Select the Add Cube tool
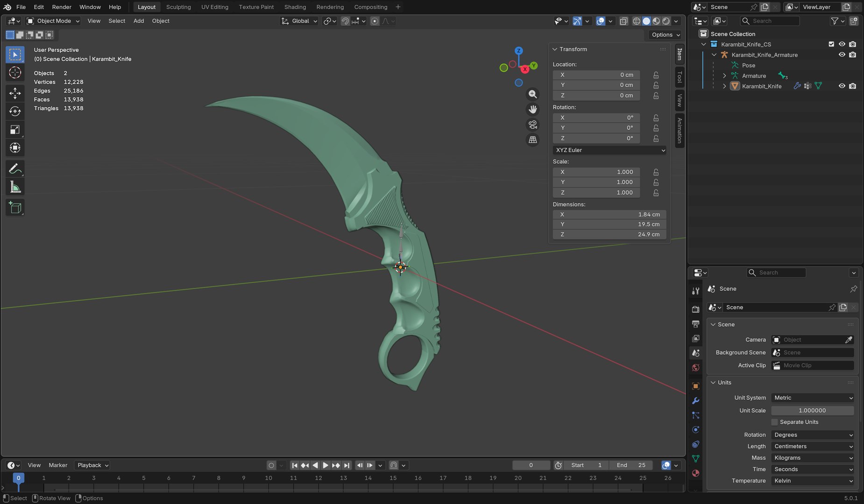The image size is (864, 504). click(x=15, y=208)
